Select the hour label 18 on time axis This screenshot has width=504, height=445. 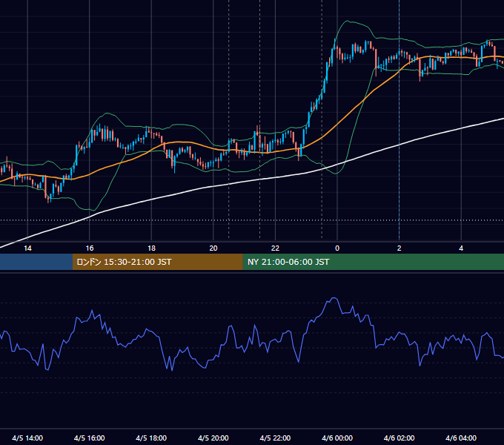click(151, 248)
